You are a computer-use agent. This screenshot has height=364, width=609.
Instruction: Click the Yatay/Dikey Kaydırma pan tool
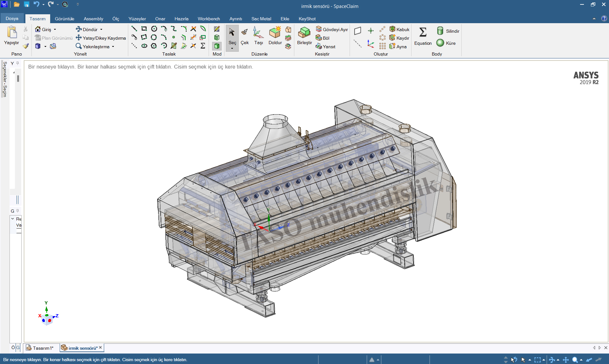coord(101,38)
